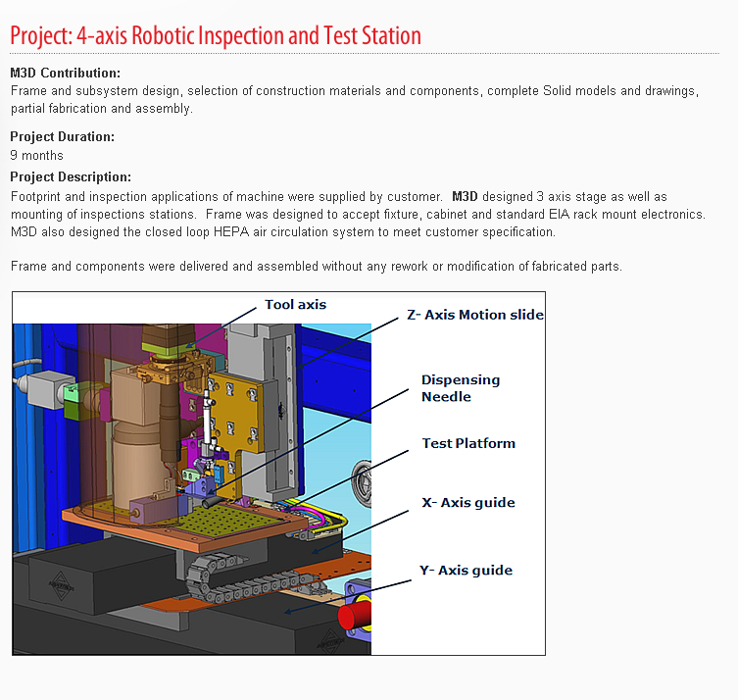Click the "X- Axis guide" label
The image size is (738, 700).
click(x=468, y=503)
